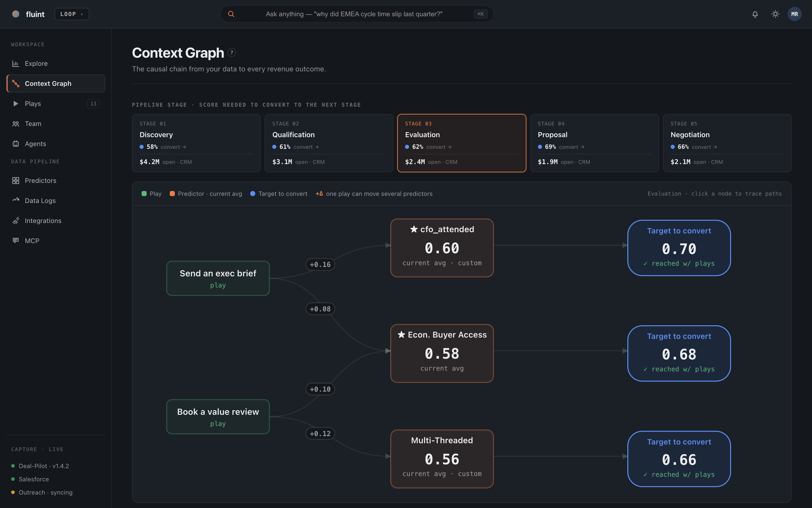Click Outreach syncing status entry
Image resolution: width=812 pixels, height=508 pixels.
pyautogui.click(x=42, y=492)
